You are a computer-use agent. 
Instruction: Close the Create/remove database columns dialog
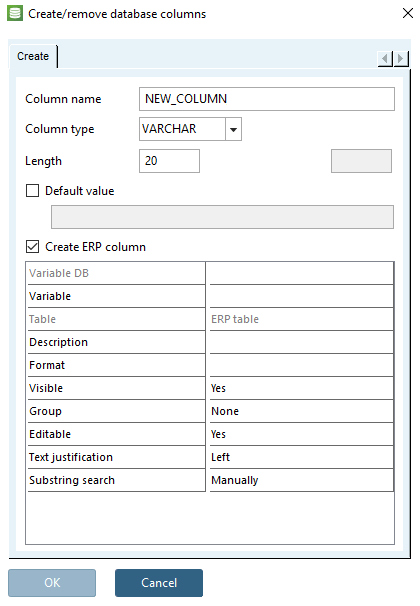[x=408, y=13]
